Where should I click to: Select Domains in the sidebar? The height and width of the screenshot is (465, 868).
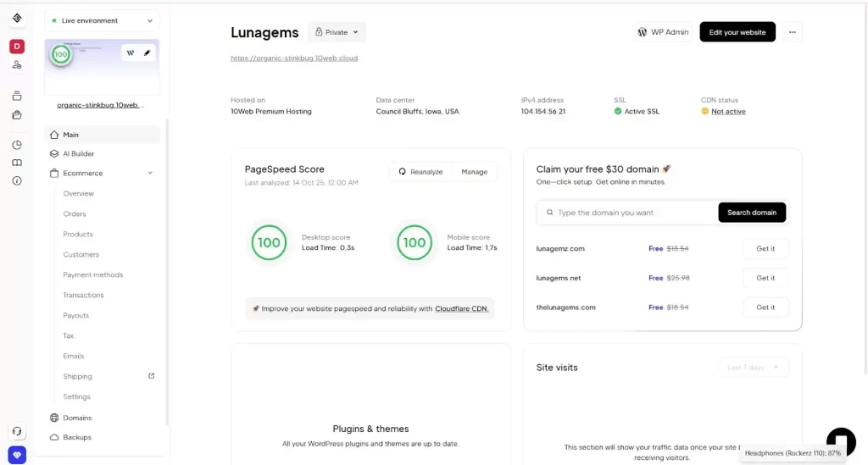point(77,418)
